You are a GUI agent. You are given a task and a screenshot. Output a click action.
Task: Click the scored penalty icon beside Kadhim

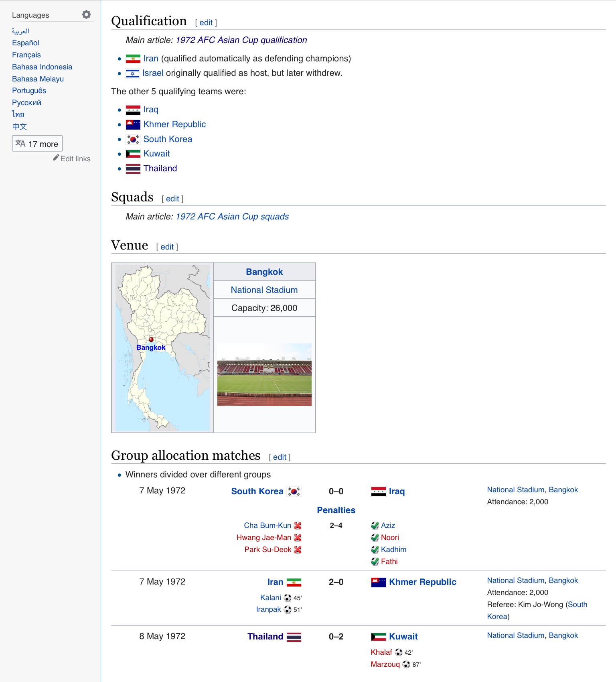(x=375, y=550)
